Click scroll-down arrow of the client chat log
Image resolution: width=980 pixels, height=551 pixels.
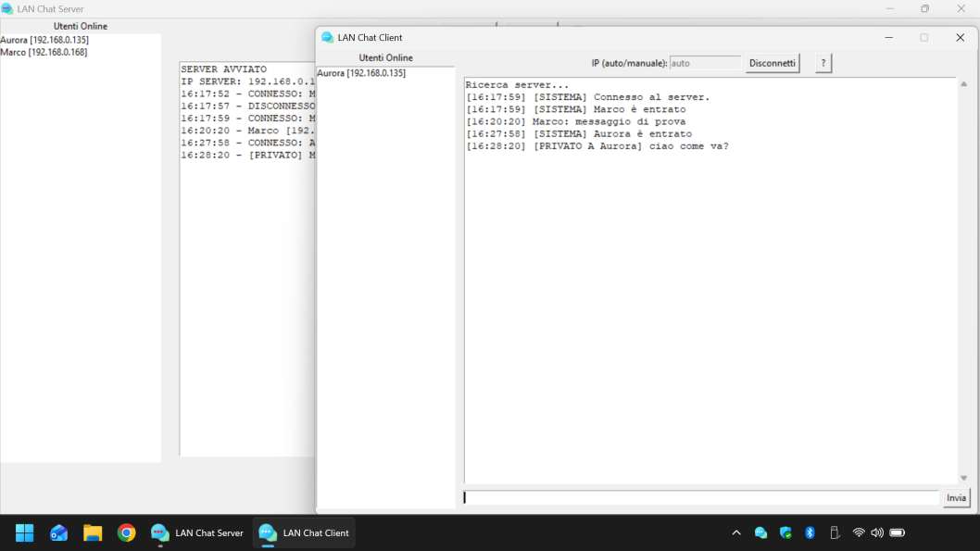[963, 478]
